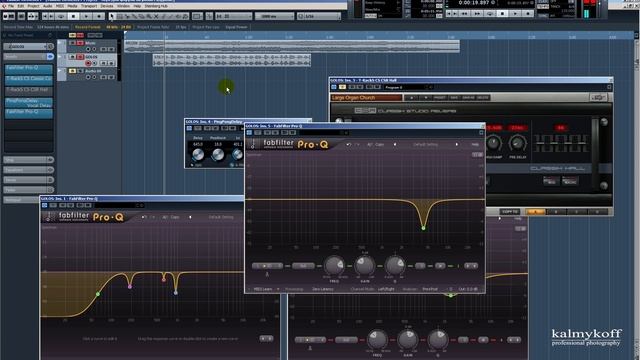Open the 1000 ms dropdown in toolbar

(274, 16)
